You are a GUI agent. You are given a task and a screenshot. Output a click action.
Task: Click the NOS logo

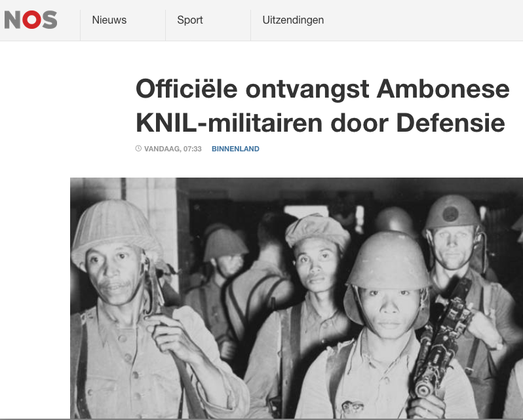[x=31, y=20]
